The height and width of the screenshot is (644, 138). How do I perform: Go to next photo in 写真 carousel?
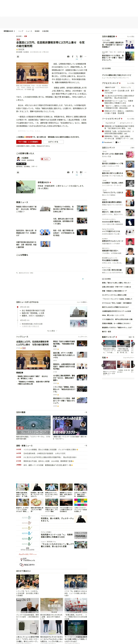(133, 365)
